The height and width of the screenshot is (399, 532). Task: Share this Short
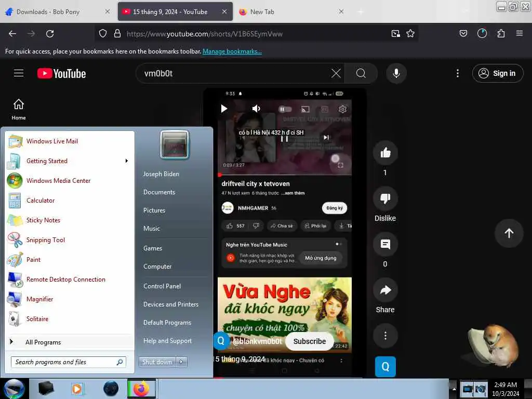point(385,290)
